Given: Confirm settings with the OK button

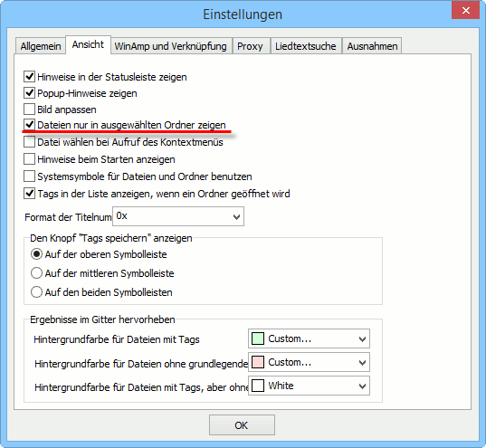Looking at the screenshot, I should pos(242,425).
